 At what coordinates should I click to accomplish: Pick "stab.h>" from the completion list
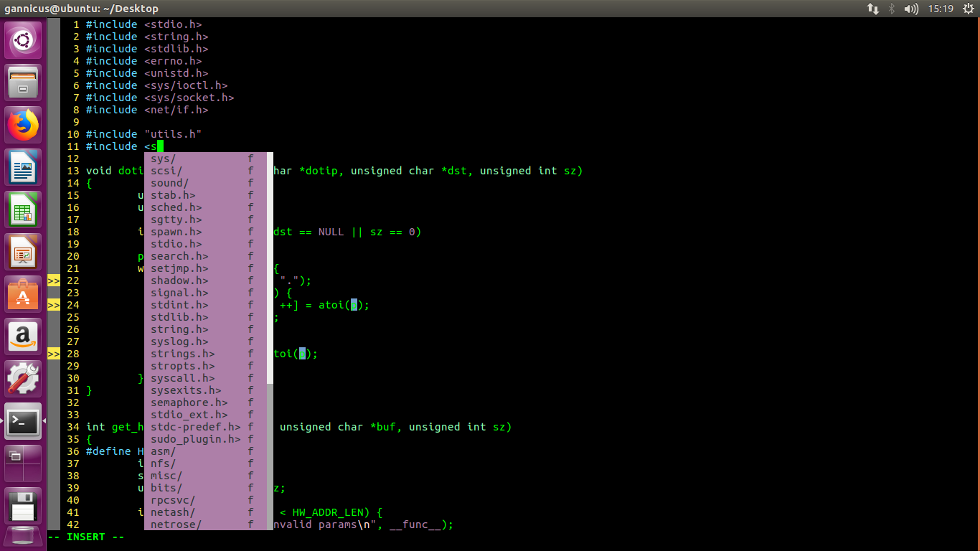pyautogui.click(x=205, y=195)
